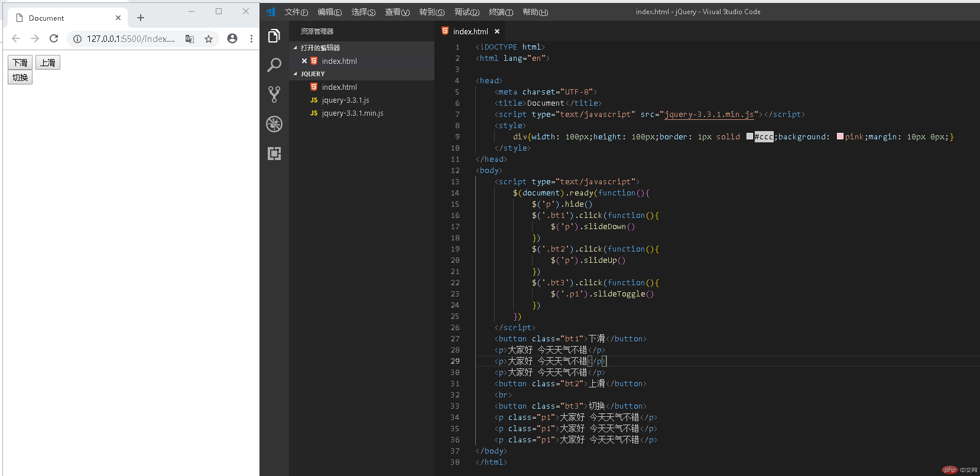Click $('p').hide() on line 15
This screenshot has height=476, width=980.
[562, 204]
